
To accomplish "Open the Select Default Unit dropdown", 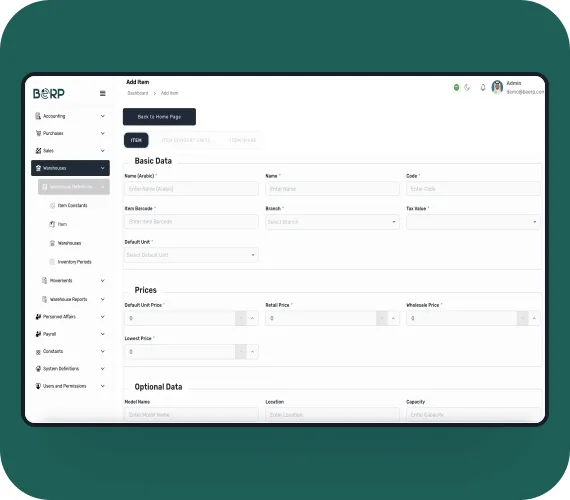I will pos(191,255).
